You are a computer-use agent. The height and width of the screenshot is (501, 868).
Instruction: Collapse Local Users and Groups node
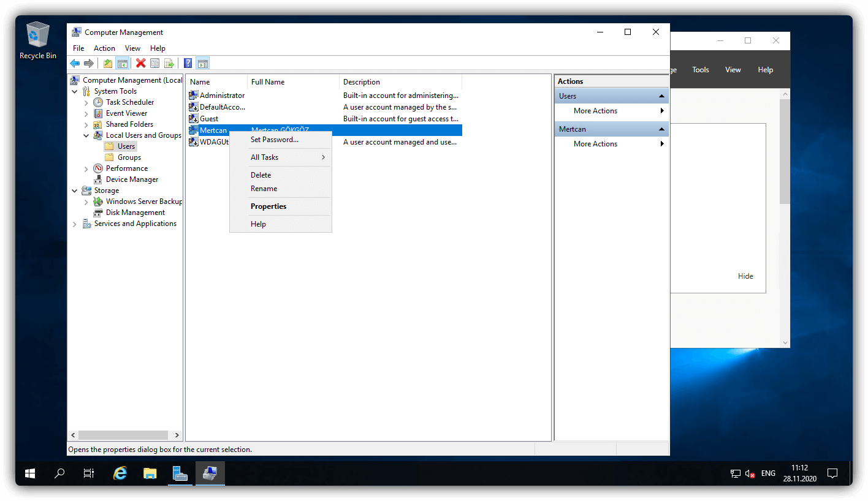86,135
